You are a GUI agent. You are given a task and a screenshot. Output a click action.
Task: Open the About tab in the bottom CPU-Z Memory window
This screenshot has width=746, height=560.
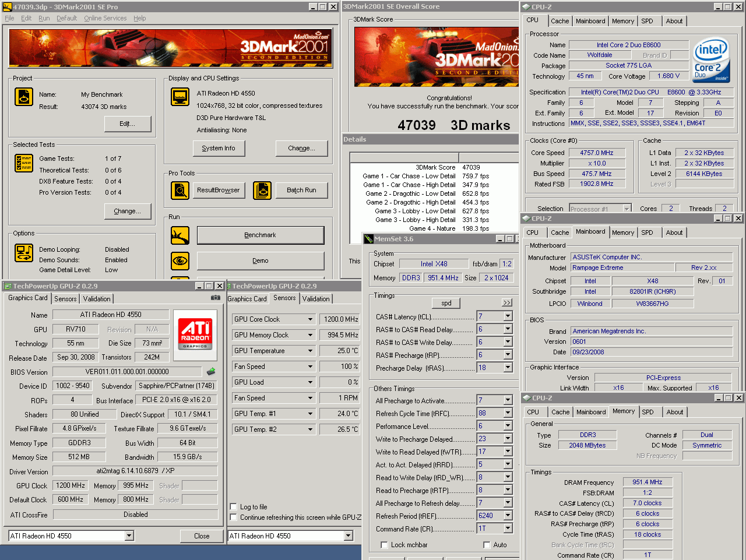coord(675,412)
